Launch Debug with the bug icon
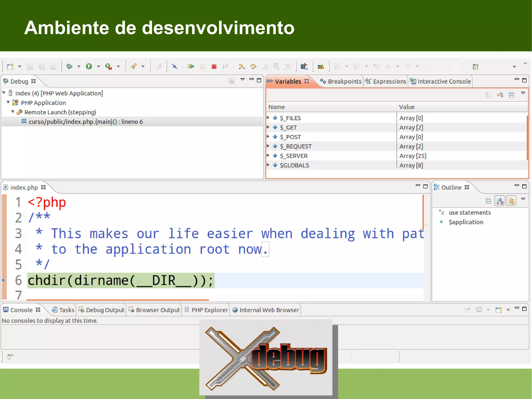The width and height of the screenshot is (532, 399). pos(69,67)
